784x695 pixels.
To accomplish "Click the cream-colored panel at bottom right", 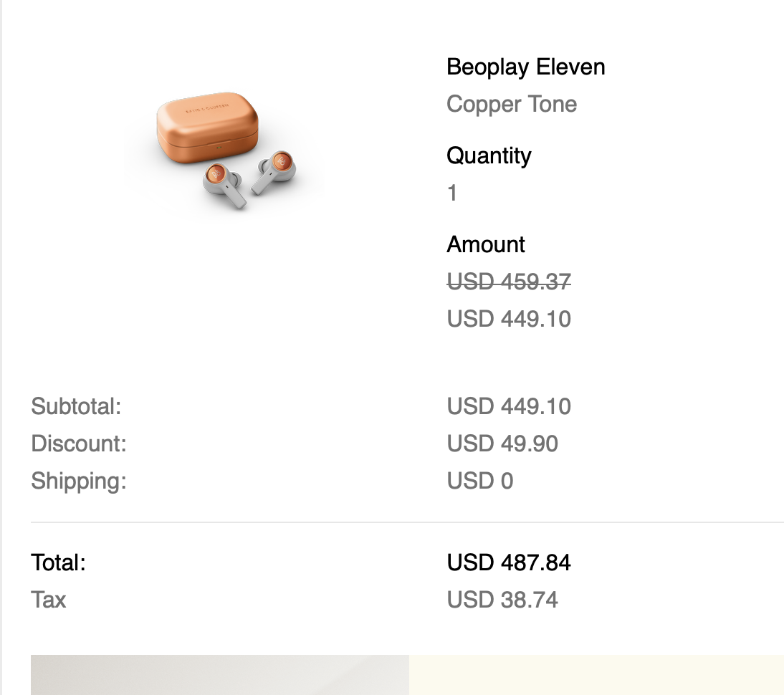I will pos(596,675).
